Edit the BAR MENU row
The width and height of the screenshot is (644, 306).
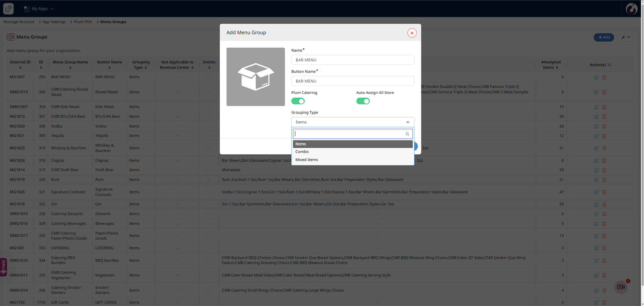[596, 78]
